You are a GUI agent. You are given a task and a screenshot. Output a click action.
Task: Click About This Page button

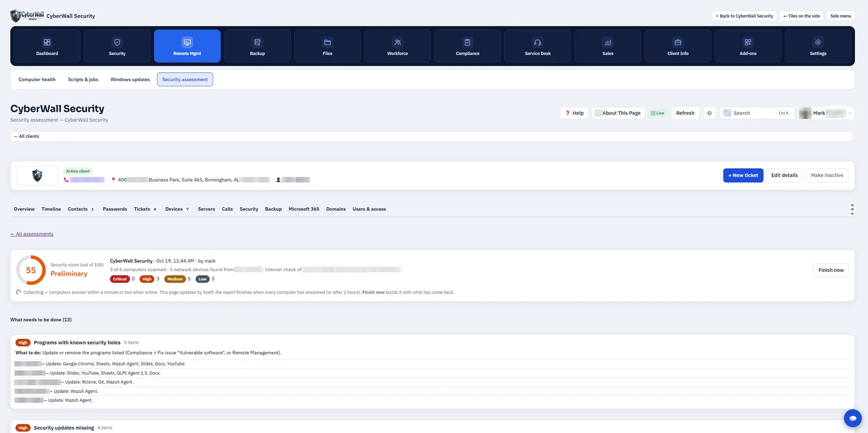618,113
